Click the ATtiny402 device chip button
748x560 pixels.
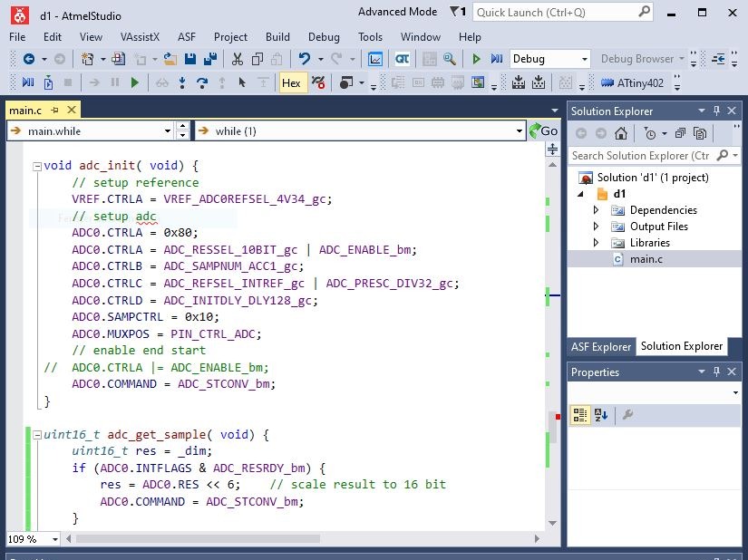(x=631, y=82)
